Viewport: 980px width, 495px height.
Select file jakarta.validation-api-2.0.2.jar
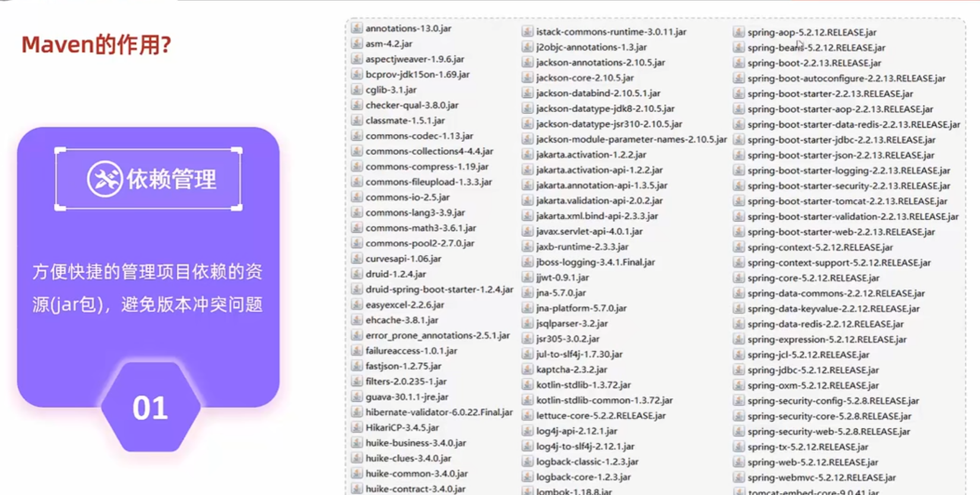[x=599, y=201]
